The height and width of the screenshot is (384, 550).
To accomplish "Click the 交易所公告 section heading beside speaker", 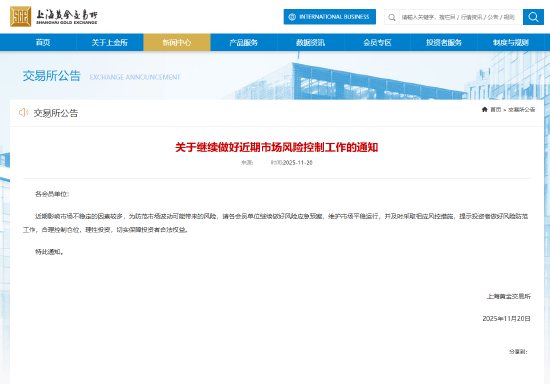I will [56, 113].
